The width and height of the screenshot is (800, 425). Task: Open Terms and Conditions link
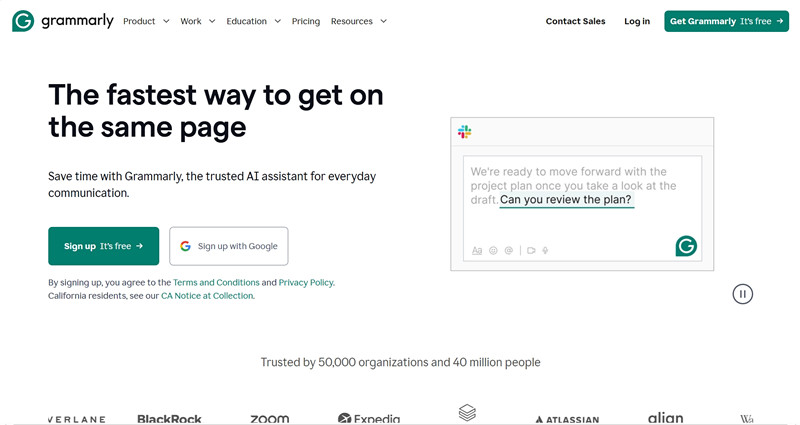coord(216,283)
